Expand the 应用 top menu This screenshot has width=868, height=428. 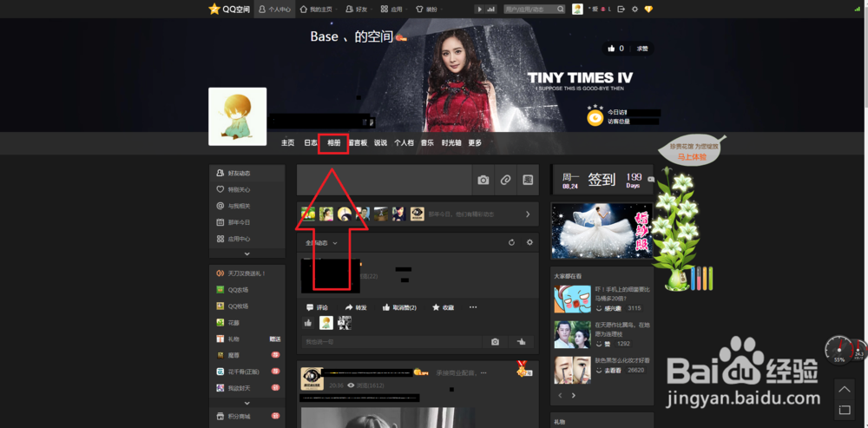point(393,10)
